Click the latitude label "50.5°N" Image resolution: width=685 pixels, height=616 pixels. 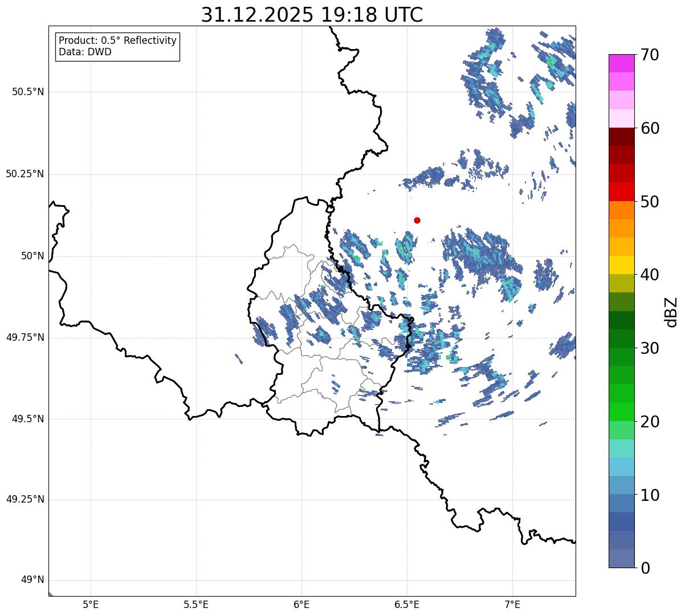click(x=28, y=92)
